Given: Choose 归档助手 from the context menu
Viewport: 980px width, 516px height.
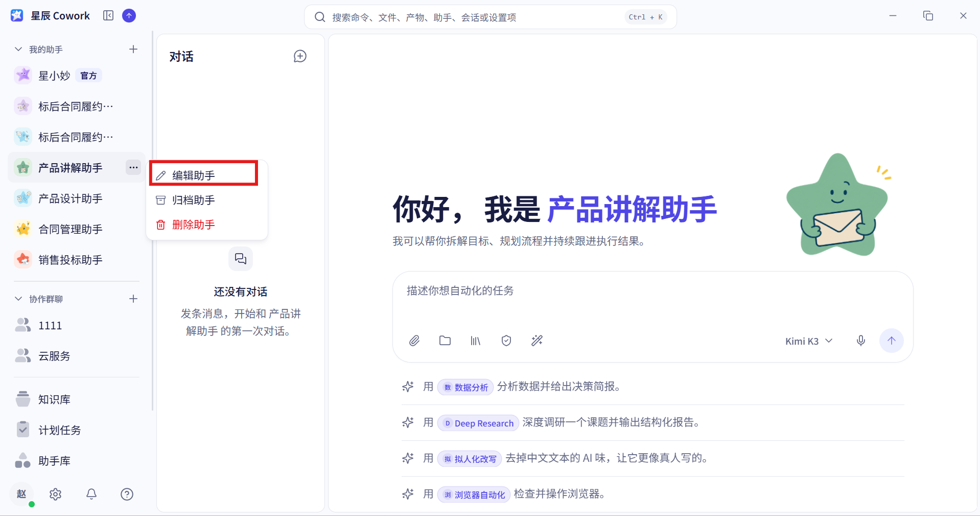Looking at the screenshot, I should point(207,200).
